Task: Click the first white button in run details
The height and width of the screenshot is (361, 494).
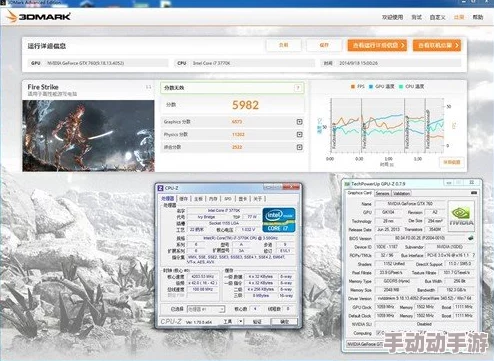Action: click(x=284, y=45)
